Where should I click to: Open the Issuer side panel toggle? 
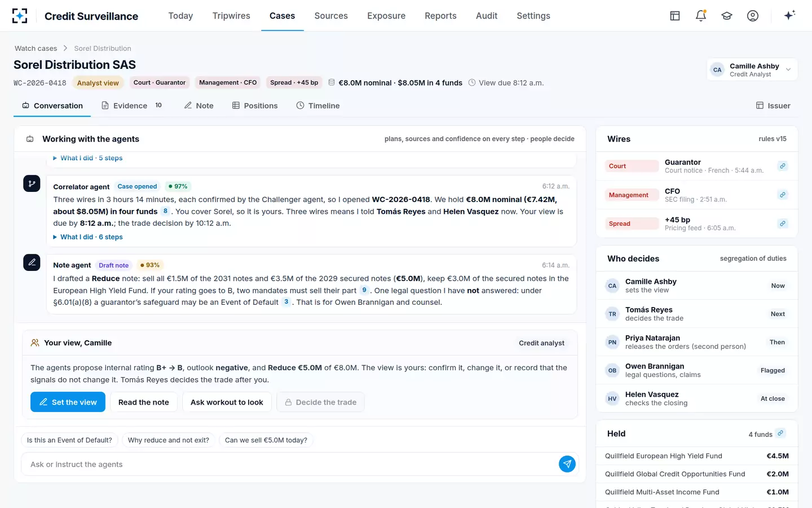click(x=773, y=106)
